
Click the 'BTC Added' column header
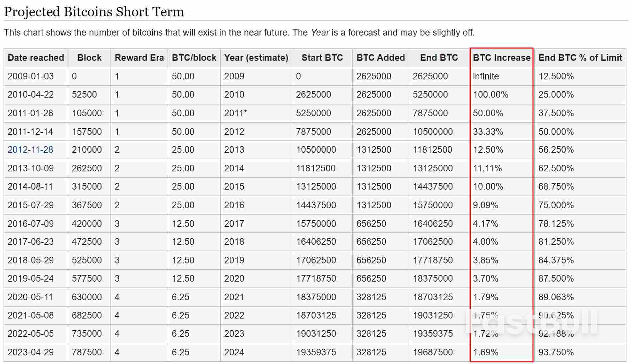click(x=380, y=58)
